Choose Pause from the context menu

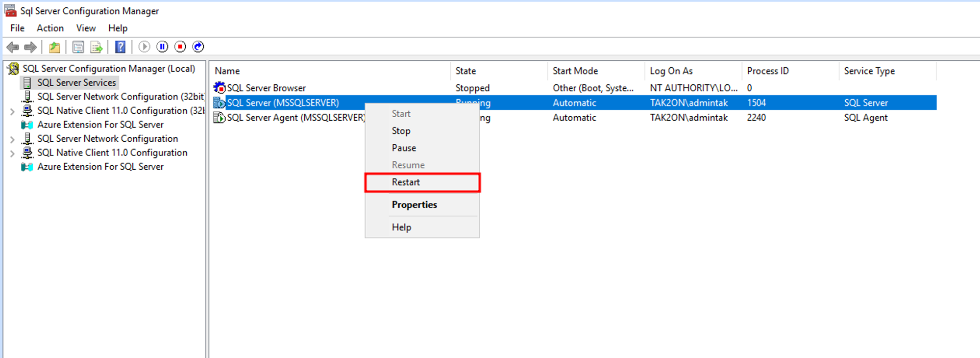[x=422, y=148]
